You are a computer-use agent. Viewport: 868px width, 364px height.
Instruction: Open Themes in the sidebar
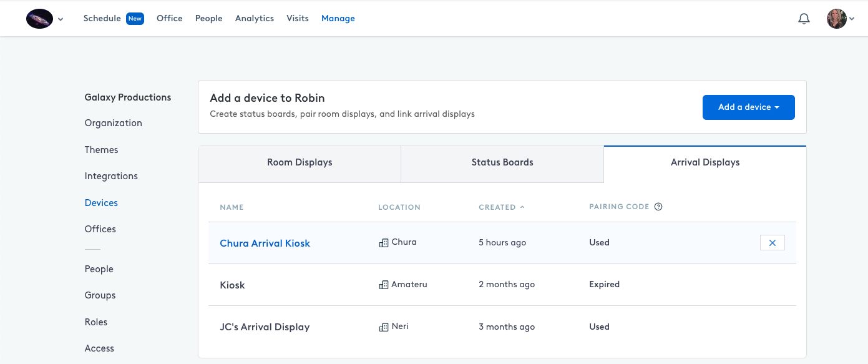102,150
